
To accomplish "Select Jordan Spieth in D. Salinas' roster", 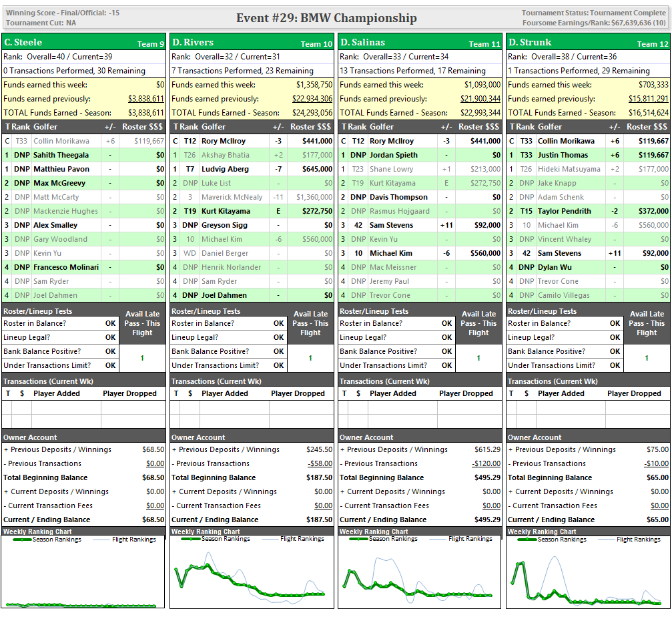I will (393, 155).
